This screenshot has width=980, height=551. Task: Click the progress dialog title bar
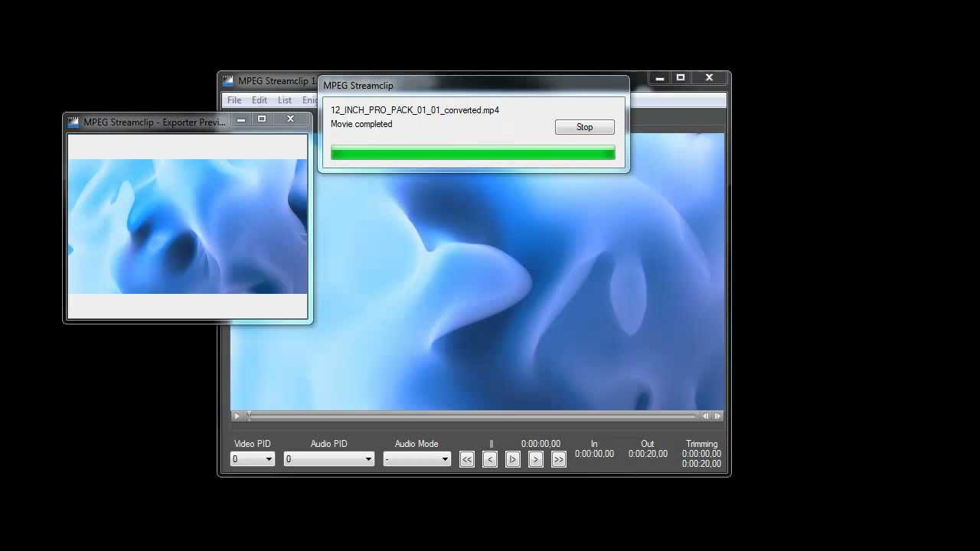click(x=473, y=86)
